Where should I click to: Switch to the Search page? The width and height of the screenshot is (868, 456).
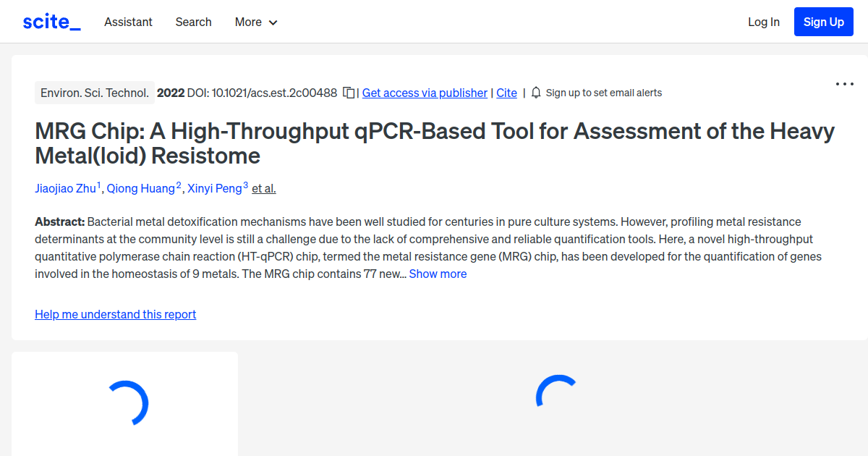point(193,22)
